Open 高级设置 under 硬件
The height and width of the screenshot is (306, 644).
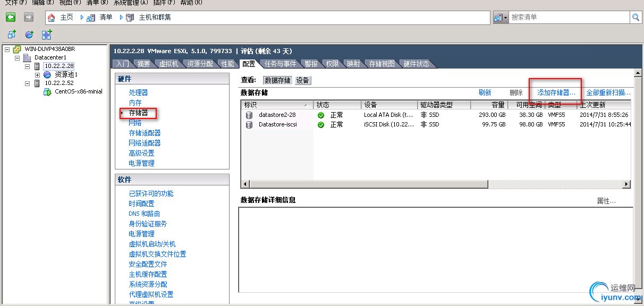click(x=141, y=153)
